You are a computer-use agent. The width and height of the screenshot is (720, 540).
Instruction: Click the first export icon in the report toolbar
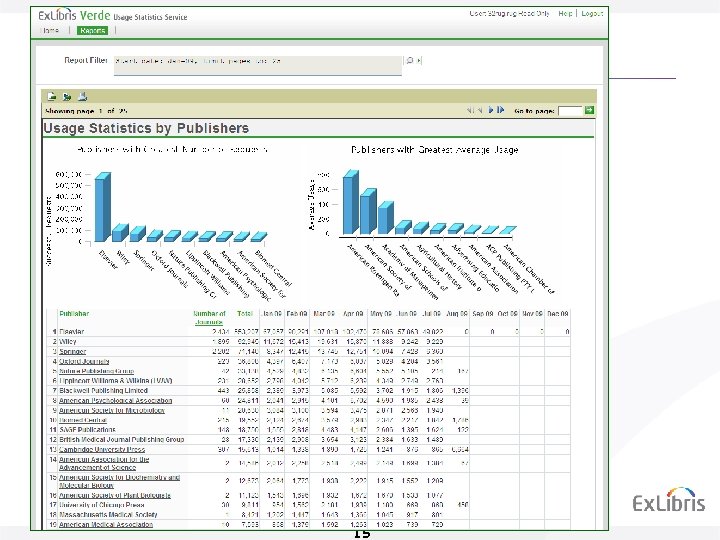pyautogui.click(x=52, y=96)
